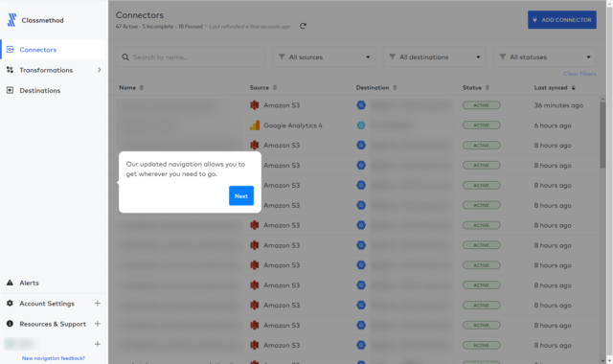This screenshot has height=364, width=613.
Task: Focus the Search by name field
Action: pyautogui.click(x=191, y=57)
